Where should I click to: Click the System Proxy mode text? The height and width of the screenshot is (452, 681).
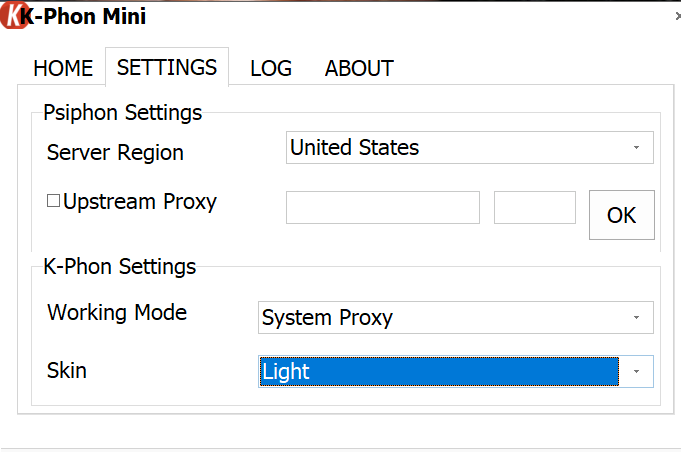click(327, 318)
